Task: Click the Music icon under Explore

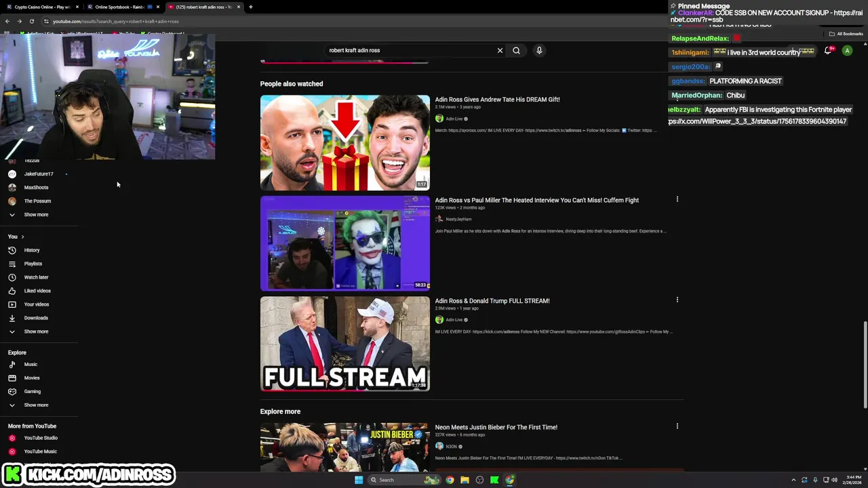Action: tap(12, 364)
